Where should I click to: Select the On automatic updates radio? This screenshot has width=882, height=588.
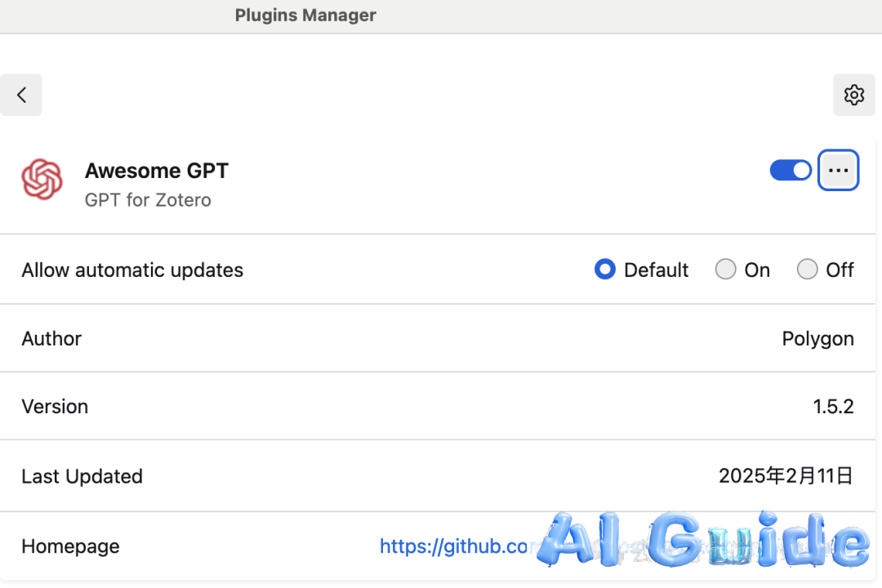tap(726, 269)
